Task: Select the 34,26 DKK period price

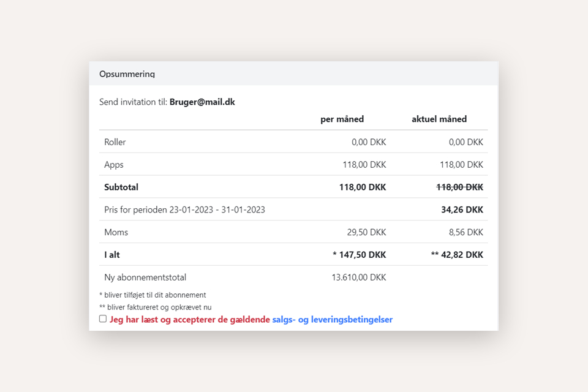Action: point(462,210)
